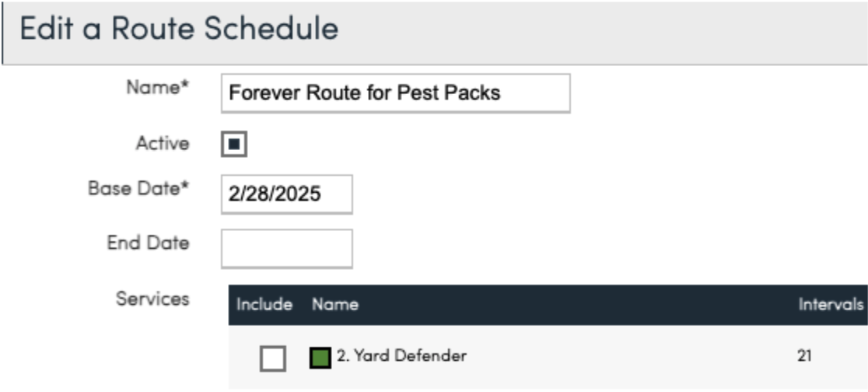This screenshot has width=868, height=392.
Task: Click the Name input field
Action: (x=395, y=93)
